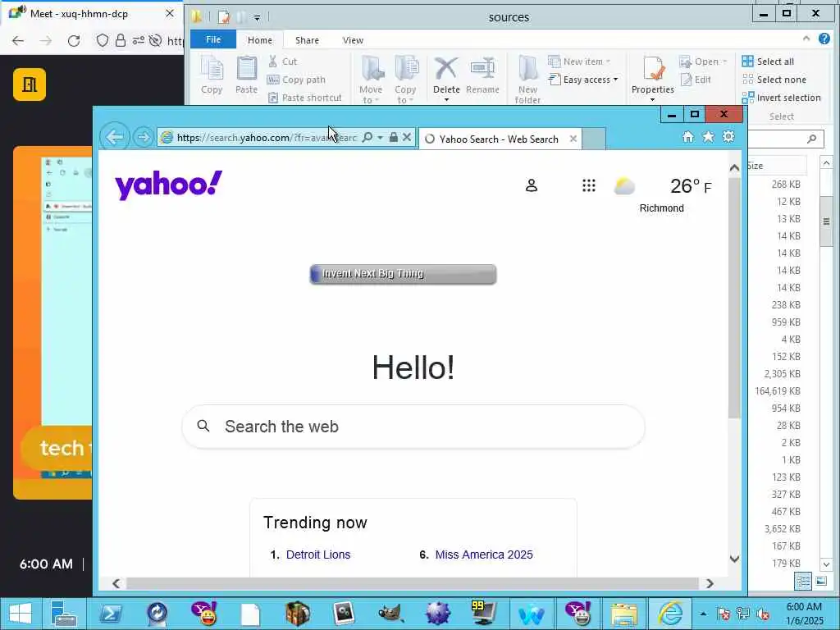Screen dimensions: 840x630
Task: Open File Explorer taskbar icon
Action: click(x=624, y=614)
